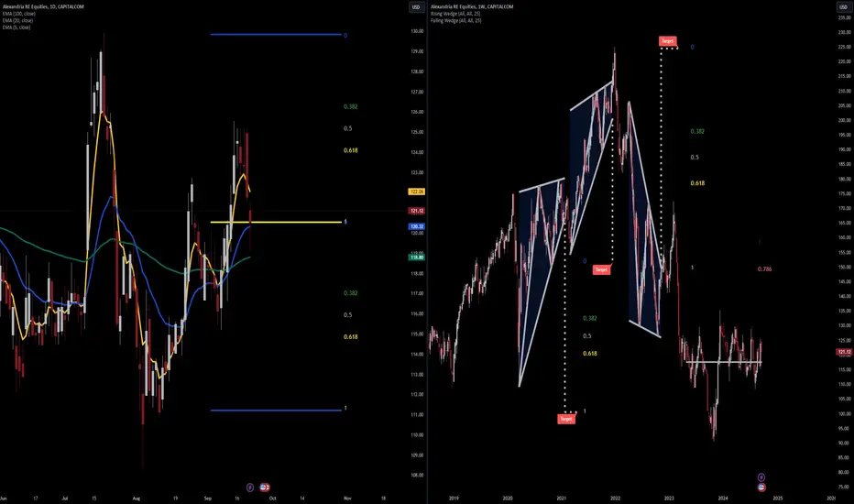Click the green 118.80 price label
This screenshot has height=504, width=854.
(417, 257)
